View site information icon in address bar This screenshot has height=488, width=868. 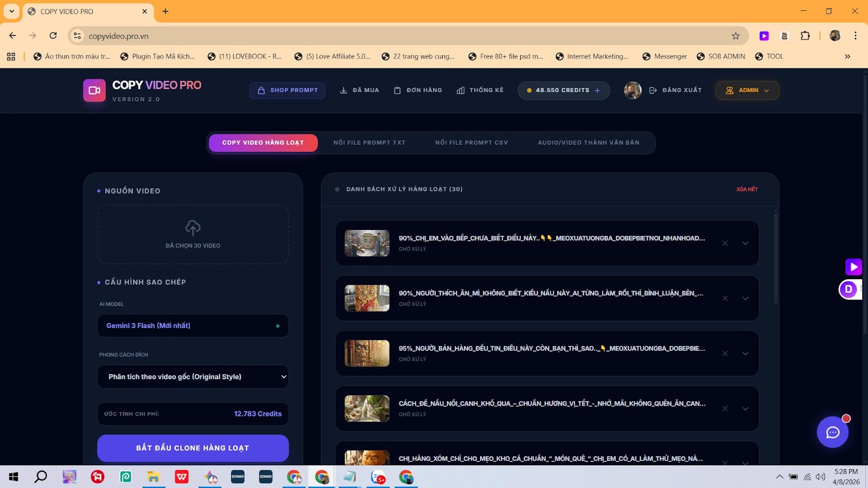(78, 36)
